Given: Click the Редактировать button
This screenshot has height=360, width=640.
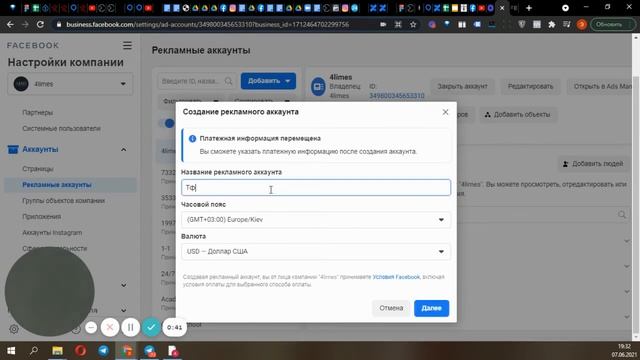Looking at the screenshot, I should [x=530, y=87].
